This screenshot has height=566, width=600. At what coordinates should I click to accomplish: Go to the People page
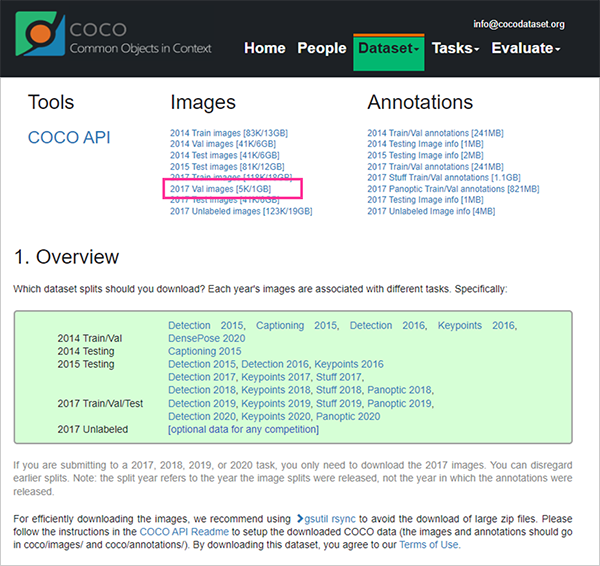coord(322,48)
